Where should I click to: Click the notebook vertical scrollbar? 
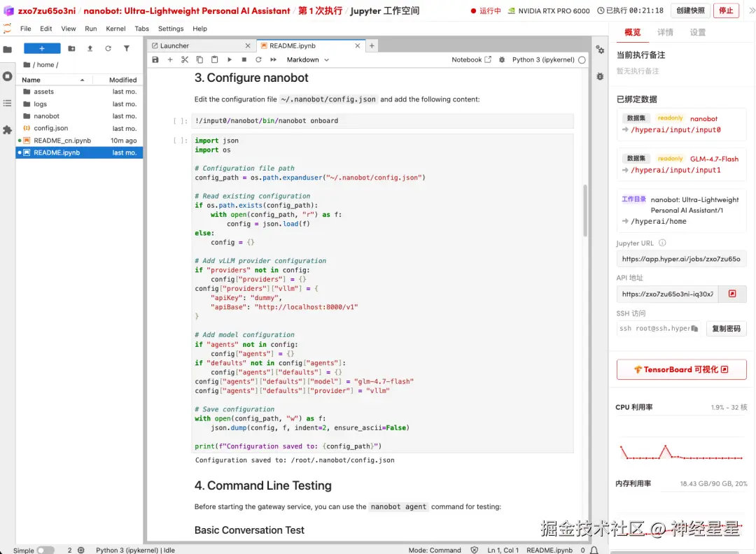[585, 211]
